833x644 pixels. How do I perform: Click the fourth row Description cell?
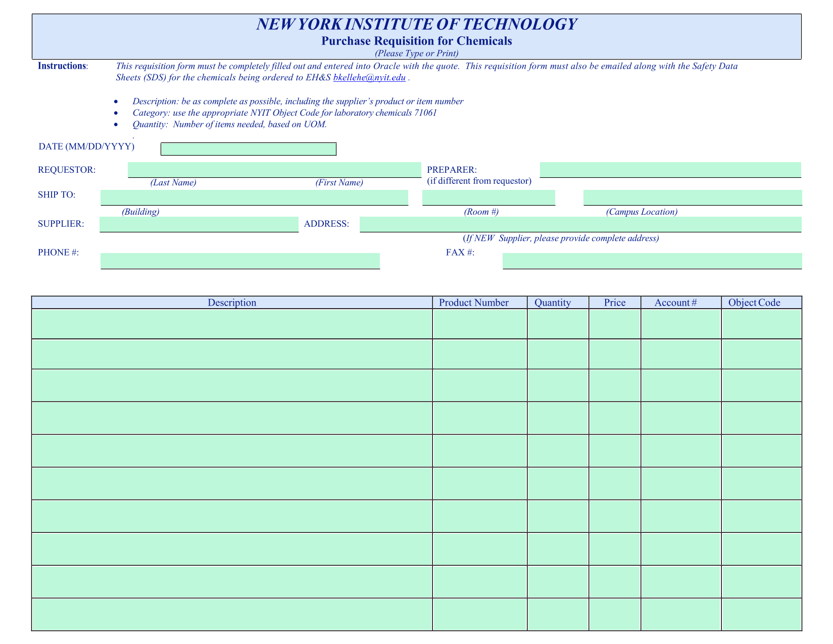[232, 418]
